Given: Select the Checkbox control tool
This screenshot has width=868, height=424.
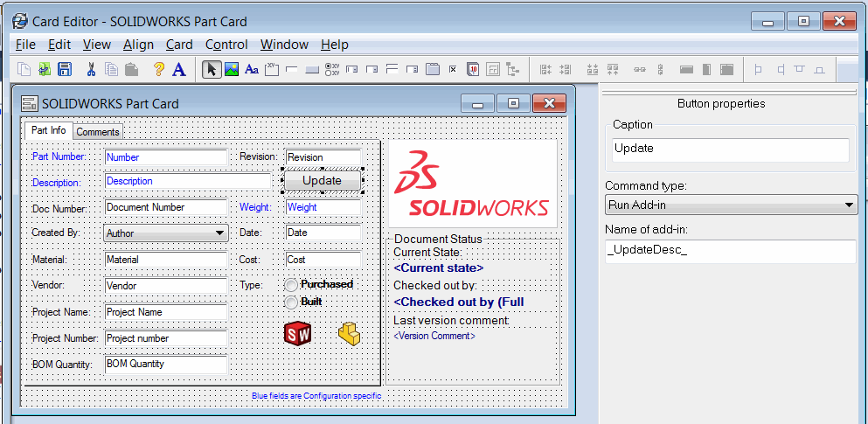Looking at the screenshot, I should [453, 69].
